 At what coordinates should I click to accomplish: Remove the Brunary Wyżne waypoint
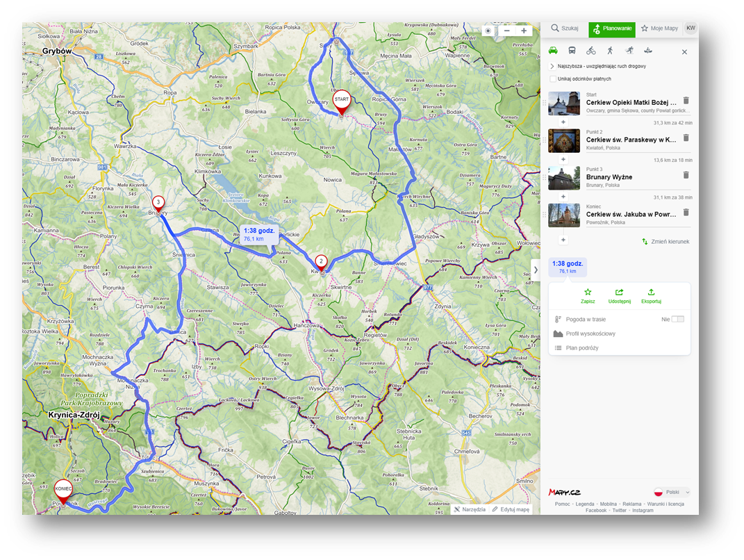tap(686, 175)
